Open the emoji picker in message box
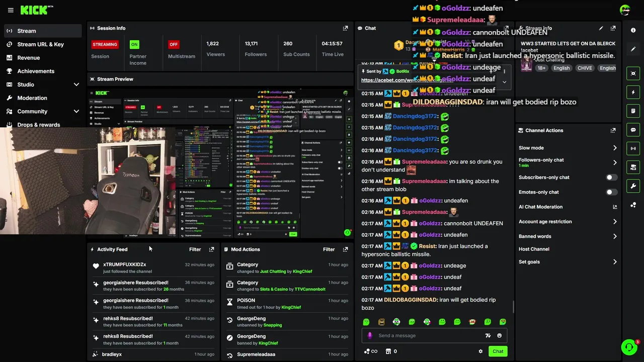This screenshot has width=644, height=362. point(499,335)
